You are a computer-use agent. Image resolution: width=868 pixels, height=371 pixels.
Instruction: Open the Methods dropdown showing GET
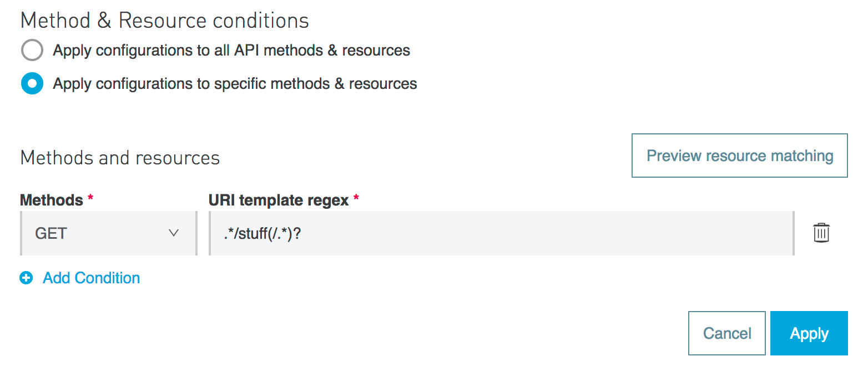[x=108, y=233]
